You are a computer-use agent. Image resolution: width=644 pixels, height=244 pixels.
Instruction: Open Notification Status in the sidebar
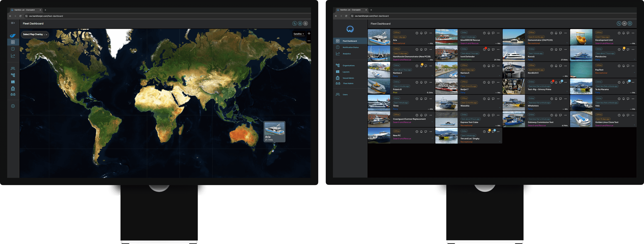pyautogui.click(x=350, y=47)
